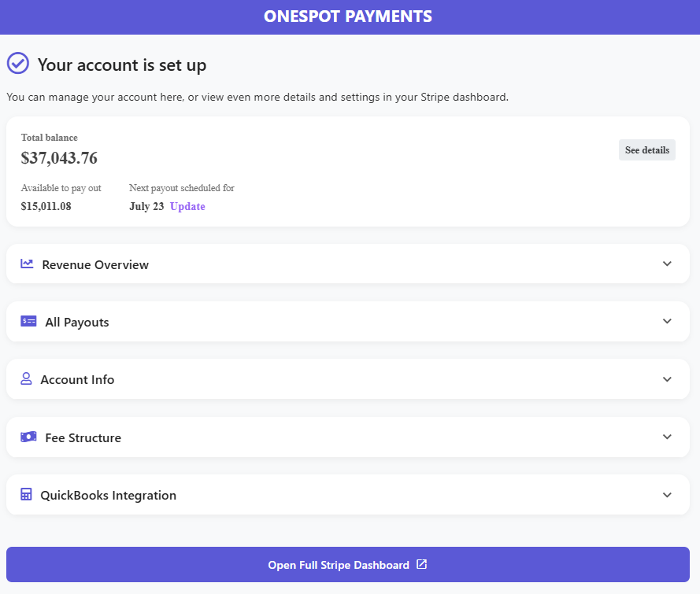Image resolution: width=700 pixels, height=594 pixels.
Task: Open the Fee Structure section title
Action: [83, 438]
